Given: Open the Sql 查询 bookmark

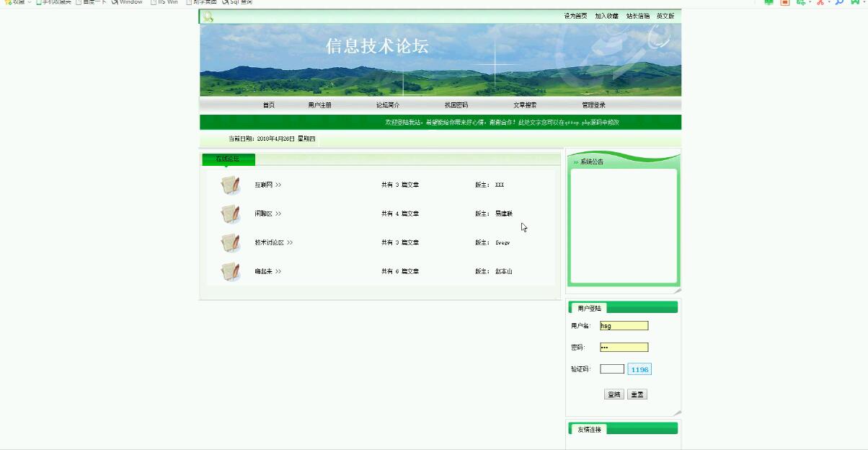Looking at the screenshot, I should pyautogui.click(x=237, y=2).
